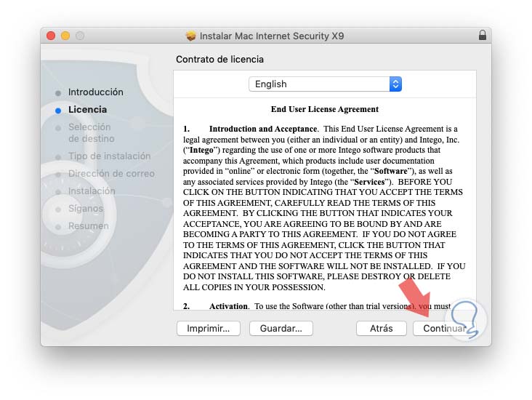Click the lock icon in title bar

[x=483, y=35]
